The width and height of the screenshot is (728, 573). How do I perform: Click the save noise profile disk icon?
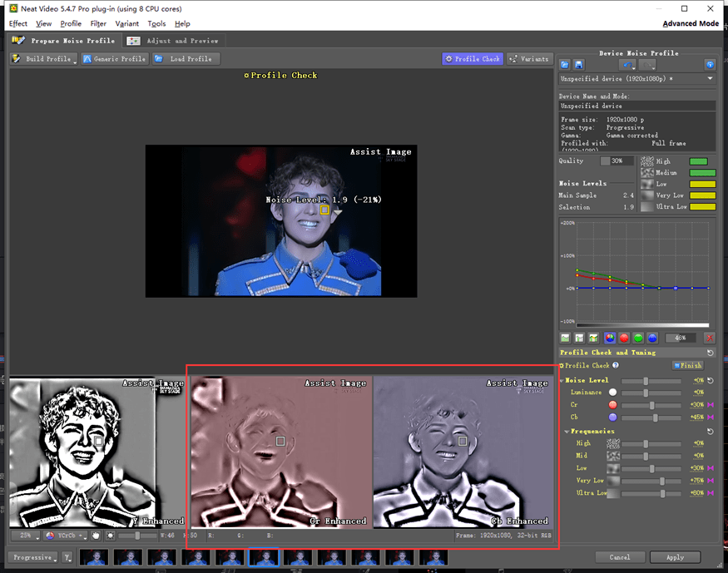[x=578, y=64]
